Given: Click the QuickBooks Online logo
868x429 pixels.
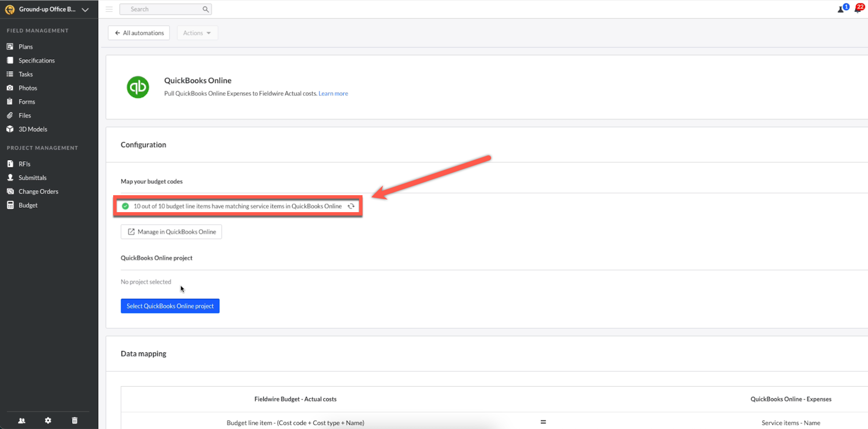Looking at the screenshot, I should point(138,87).
